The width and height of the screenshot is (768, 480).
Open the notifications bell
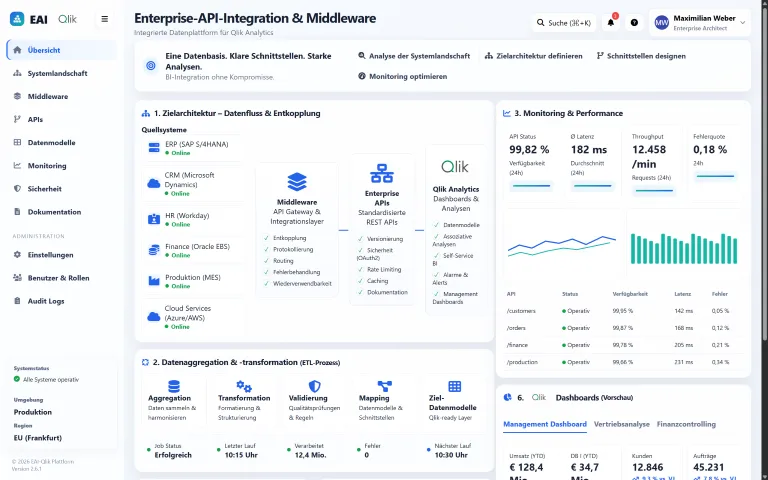[x=610, y=23]
